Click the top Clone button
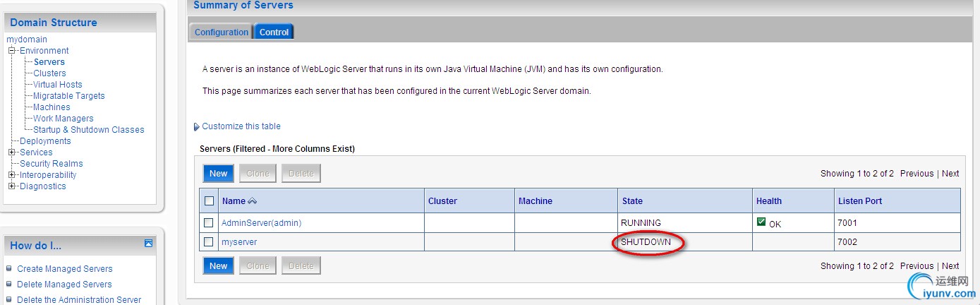This screenshot has width=980, height=305. point(258,173)
